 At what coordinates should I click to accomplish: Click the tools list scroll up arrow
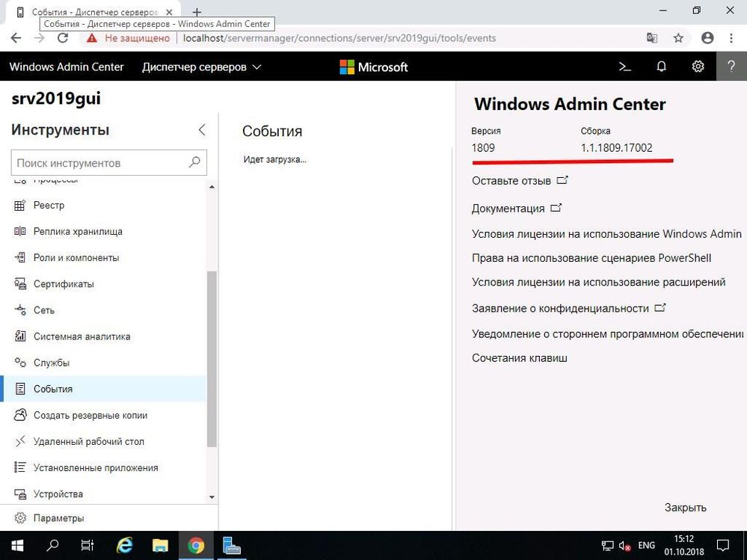(x=212, y=187)
